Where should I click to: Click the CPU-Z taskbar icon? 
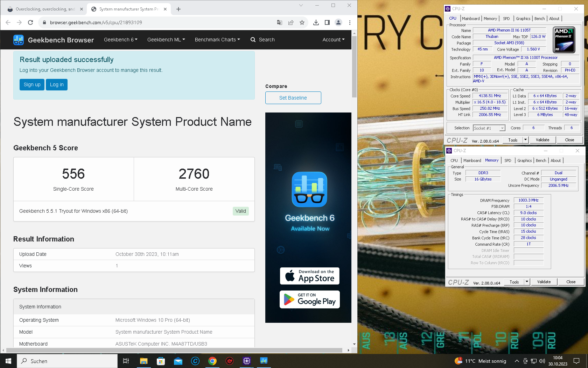tap(247, 361)
